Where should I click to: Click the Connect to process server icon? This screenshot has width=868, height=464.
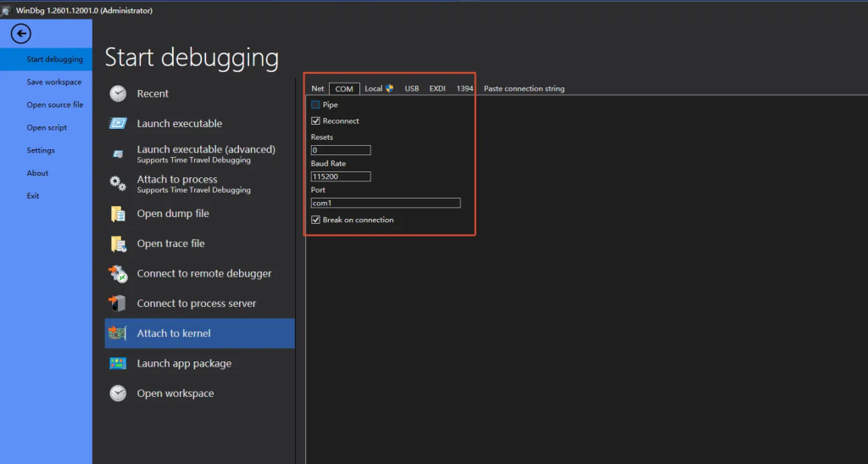(x=117, y=304)
